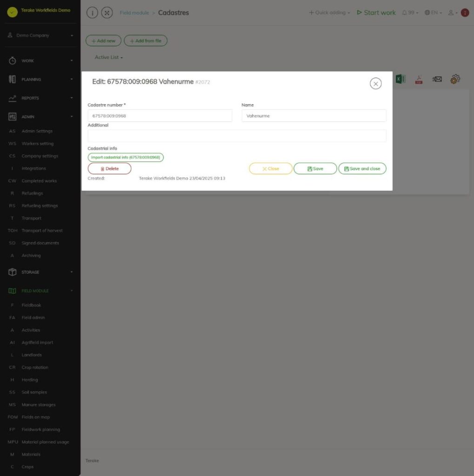
Task: Navigate to Crop rotation
Action: (x=35, y=367)
